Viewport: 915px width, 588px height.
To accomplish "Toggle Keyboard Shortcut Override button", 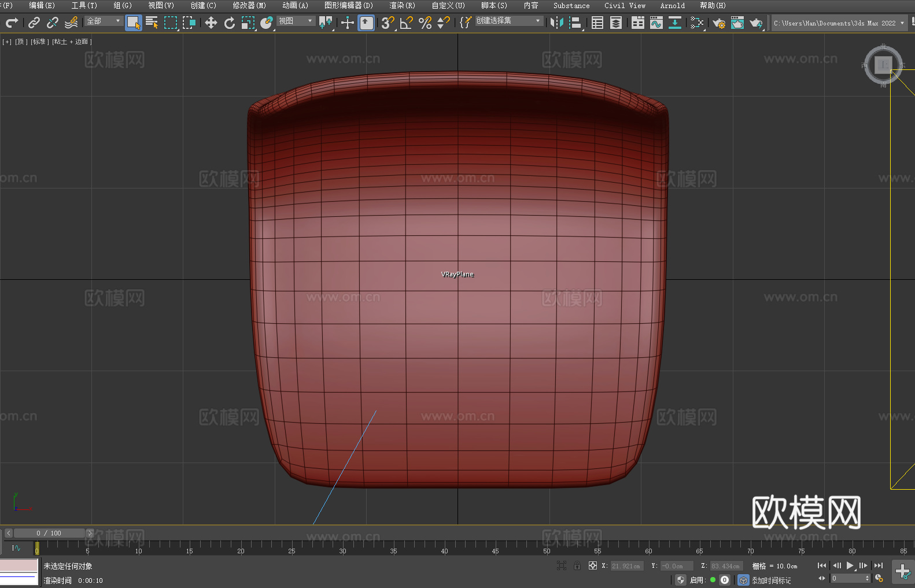I will (366, 23).
